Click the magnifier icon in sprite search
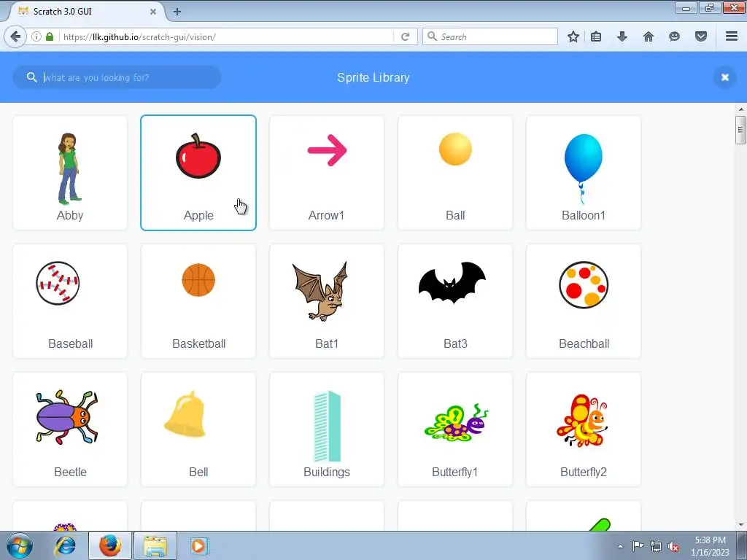 31,77
